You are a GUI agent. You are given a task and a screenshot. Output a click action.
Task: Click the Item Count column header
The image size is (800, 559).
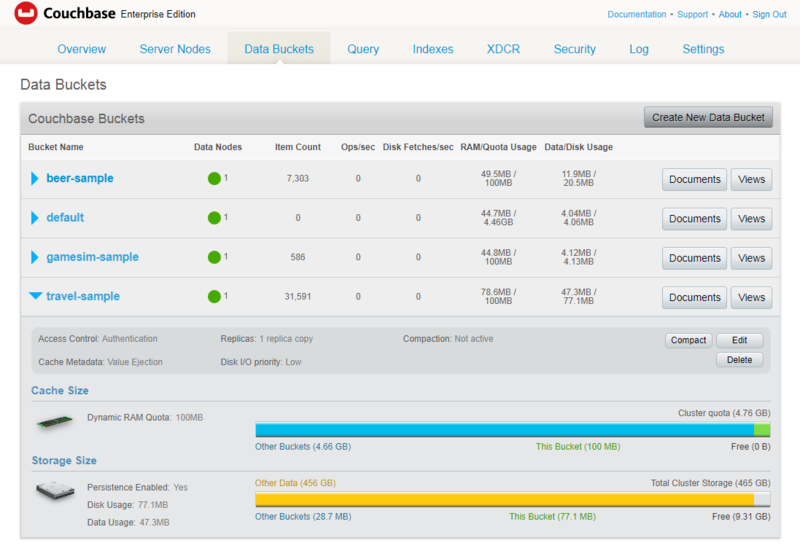tap(298, 147)
